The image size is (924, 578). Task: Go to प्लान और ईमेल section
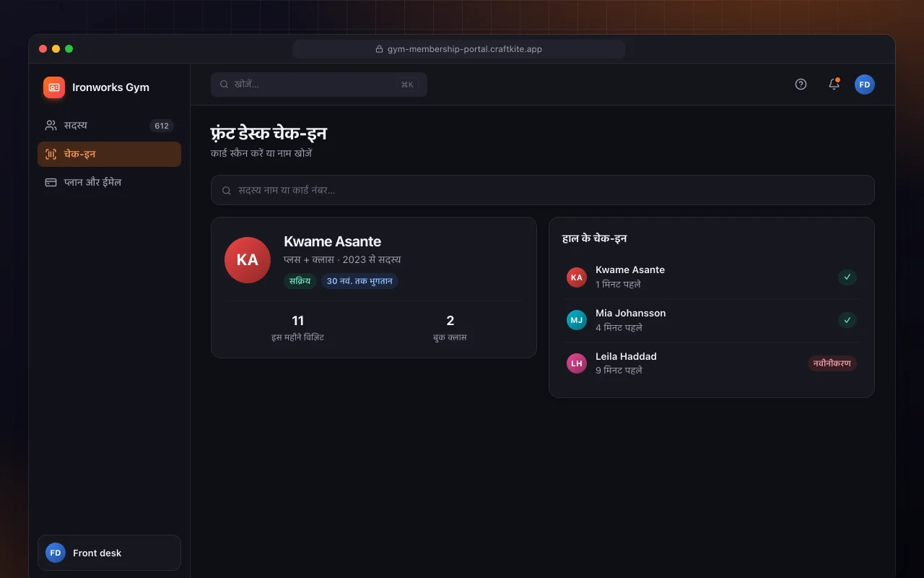(x=109, y=182)
